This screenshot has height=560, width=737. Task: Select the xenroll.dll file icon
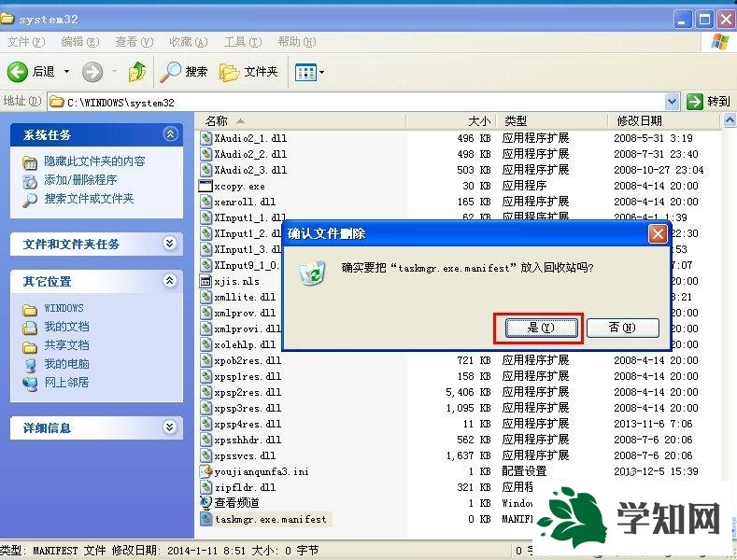coord(206,202)
